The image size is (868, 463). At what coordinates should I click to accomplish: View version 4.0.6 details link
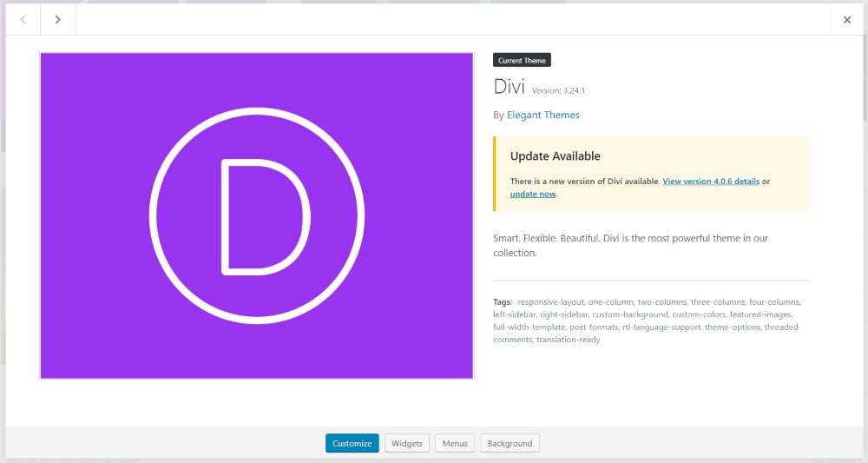pyautogui.click(x=711, y=181)
